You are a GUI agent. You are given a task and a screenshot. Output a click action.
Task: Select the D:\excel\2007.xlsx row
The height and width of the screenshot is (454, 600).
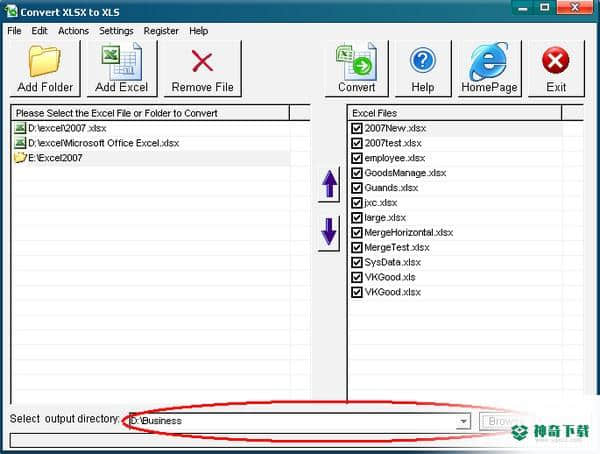click(150, 128)
